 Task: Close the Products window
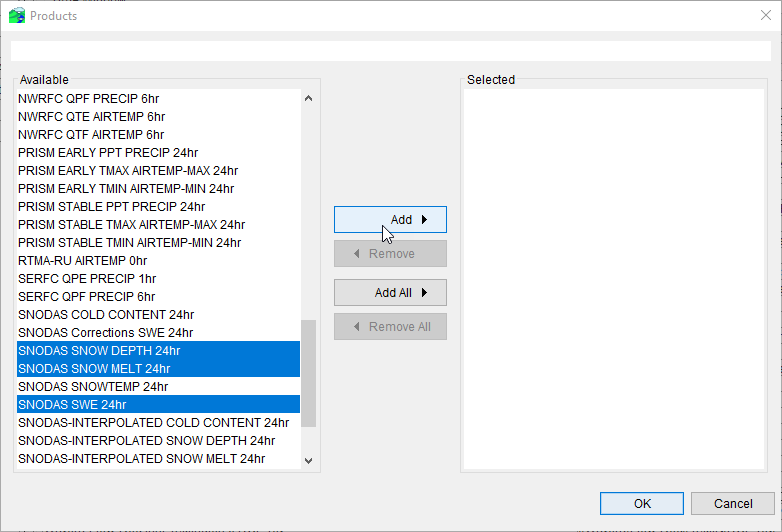(x=766, y=15)
